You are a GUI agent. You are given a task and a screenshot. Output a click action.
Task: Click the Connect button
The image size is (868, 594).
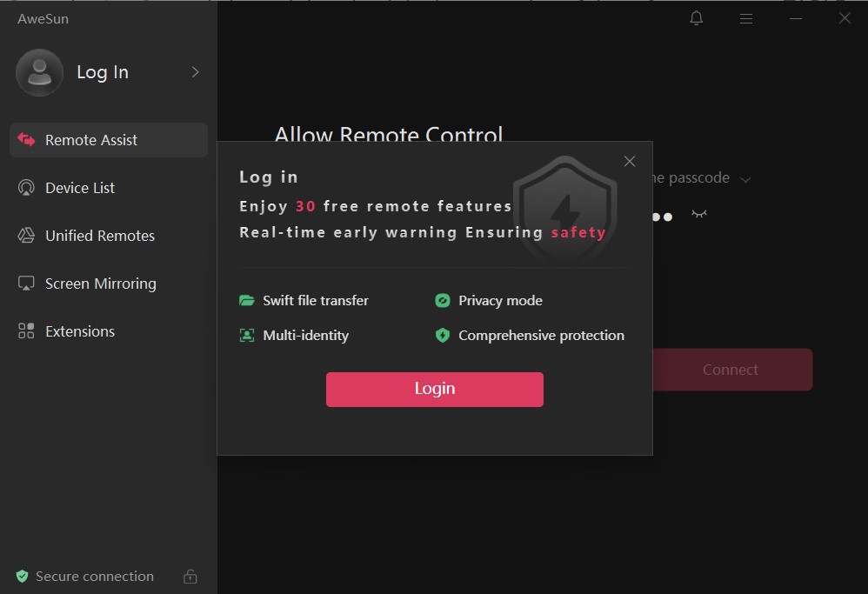click(x=731, y=370)
